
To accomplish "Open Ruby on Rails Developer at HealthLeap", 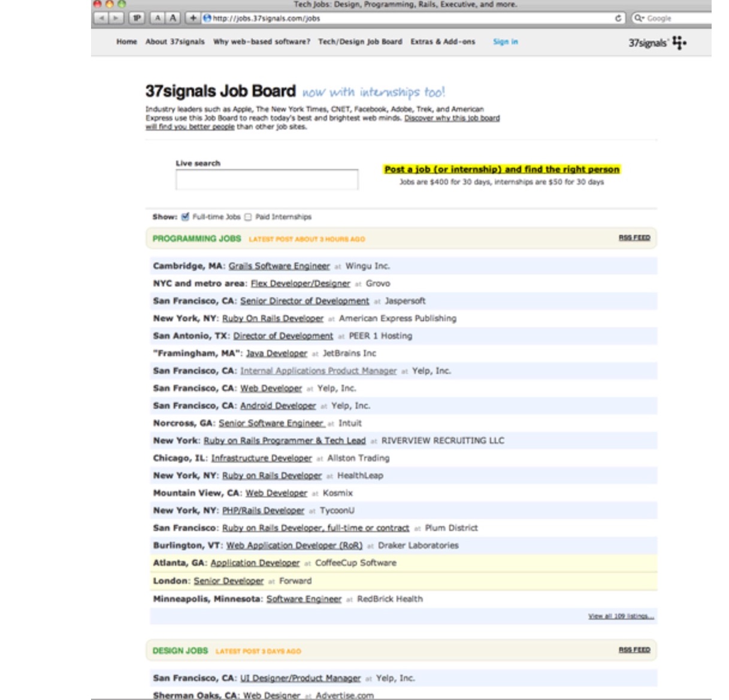I will pos(272,476).
